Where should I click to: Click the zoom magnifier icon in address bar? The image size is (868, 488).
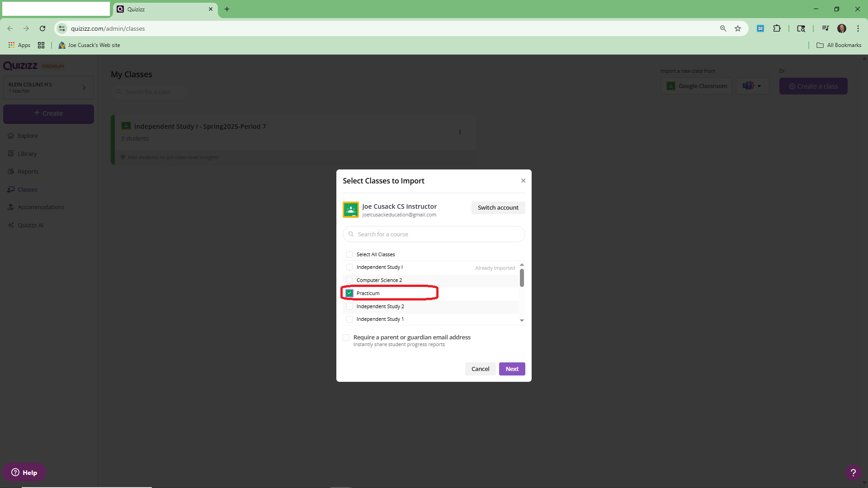tap(723, 28)
